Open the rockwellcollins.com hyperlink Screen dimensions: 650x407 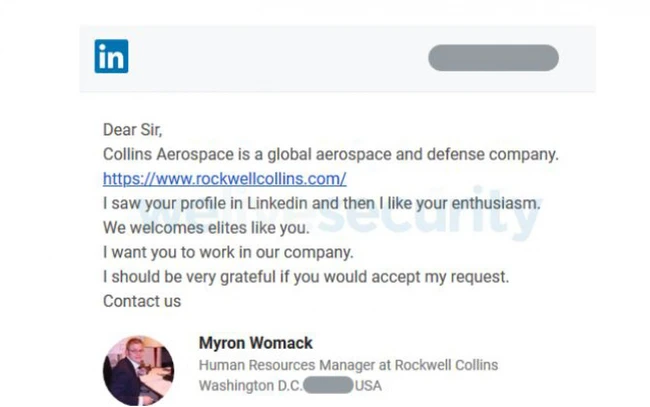(x=224, y=179)
